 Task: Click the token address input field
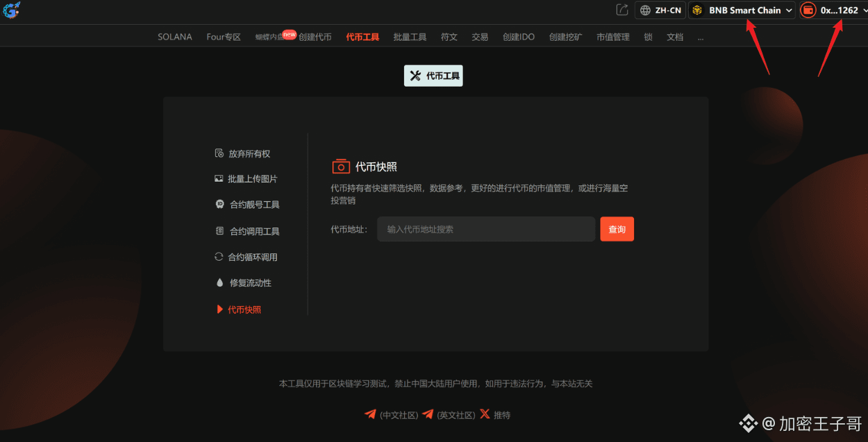pos(485,229)
